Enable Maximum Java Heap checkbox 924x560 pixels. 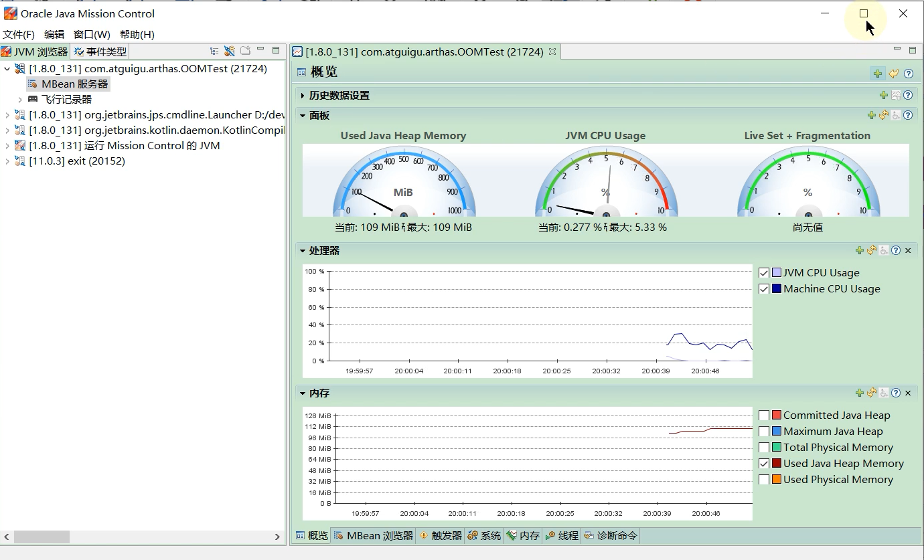(764, 432)
